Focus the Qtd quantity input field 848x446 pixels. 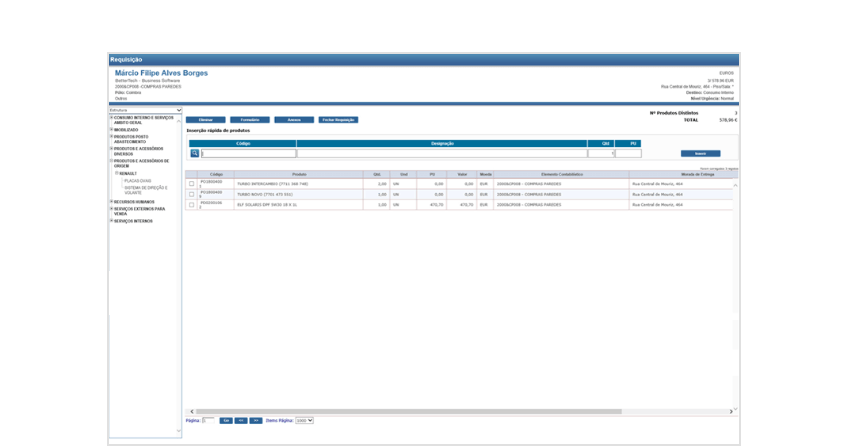(x=601, y=154)
